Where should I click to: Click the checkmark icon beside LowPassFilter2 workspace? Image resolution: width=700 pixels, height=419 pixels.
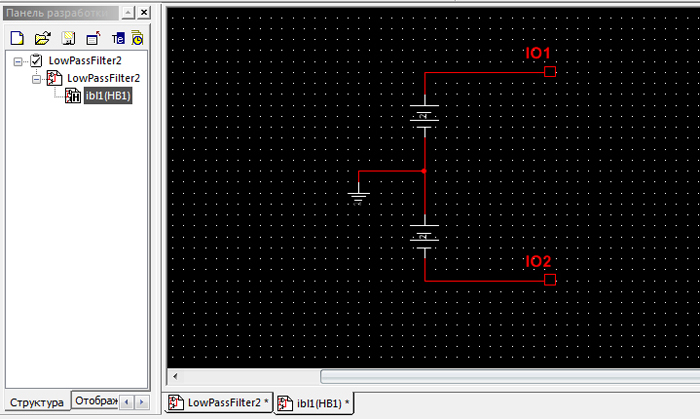coord(36,60)
